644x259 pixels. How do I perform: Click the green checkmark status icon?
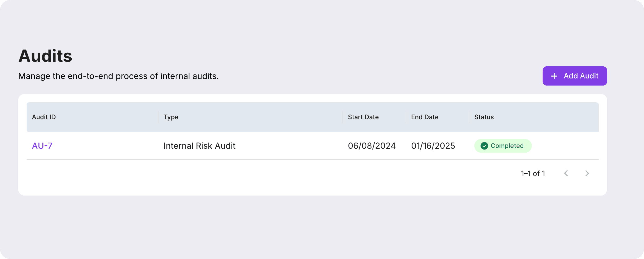(x=484, y=146)
